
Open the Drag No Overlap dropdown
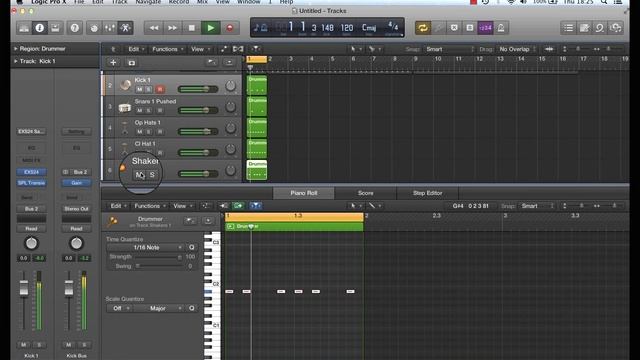(x=518, y=49)
